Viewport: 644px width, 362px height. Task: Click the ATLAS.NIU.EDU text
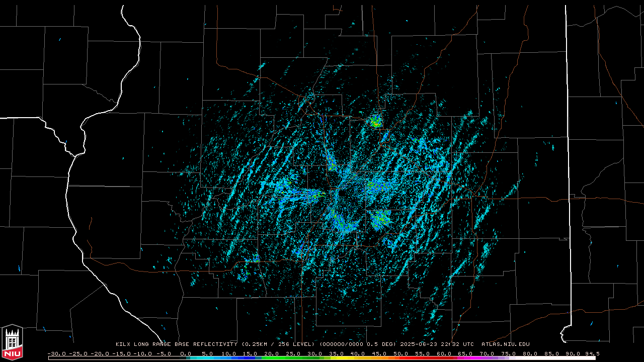[505, 344]
